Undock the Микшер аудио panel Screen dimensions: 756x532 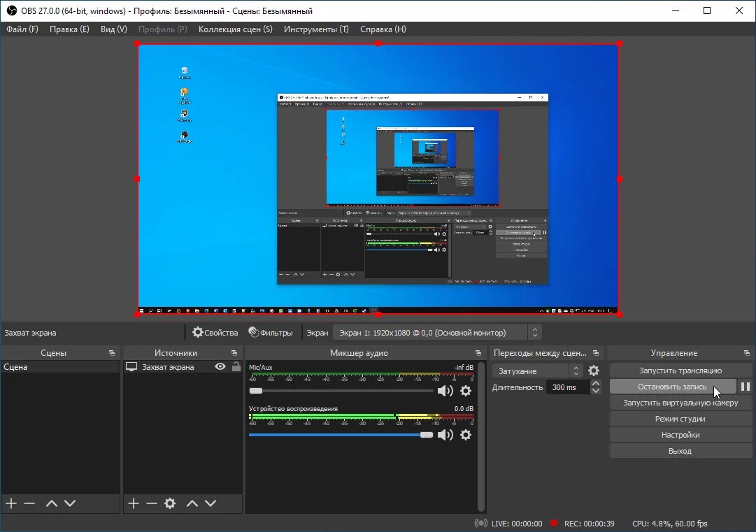(478, 353)
